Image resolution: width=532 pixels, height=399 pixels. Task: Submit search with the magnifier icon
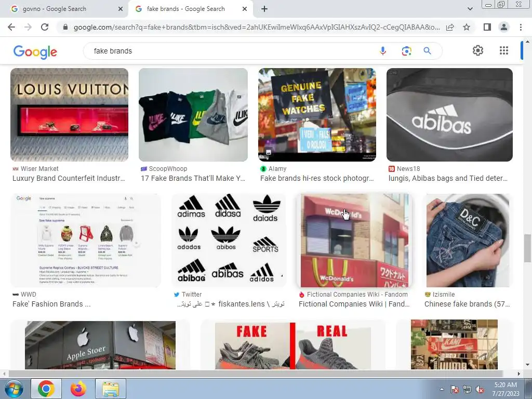(427, 51)
